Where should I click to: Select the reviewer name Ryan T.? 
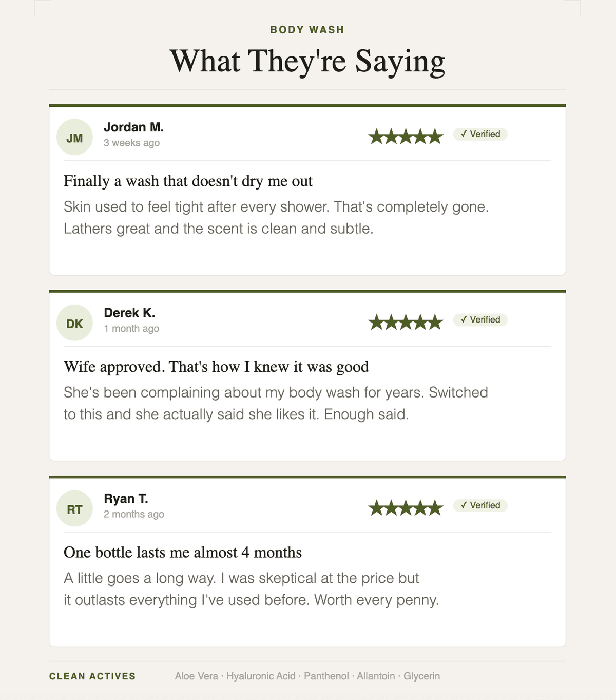(x=126, y=499)
